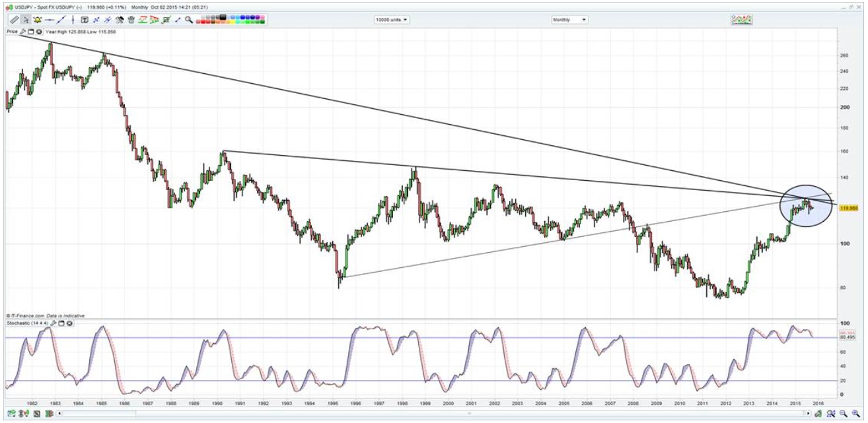Pick the horizontal line tool
The height and width of the screenshot is (423, 868).
[x=49, y=20]
